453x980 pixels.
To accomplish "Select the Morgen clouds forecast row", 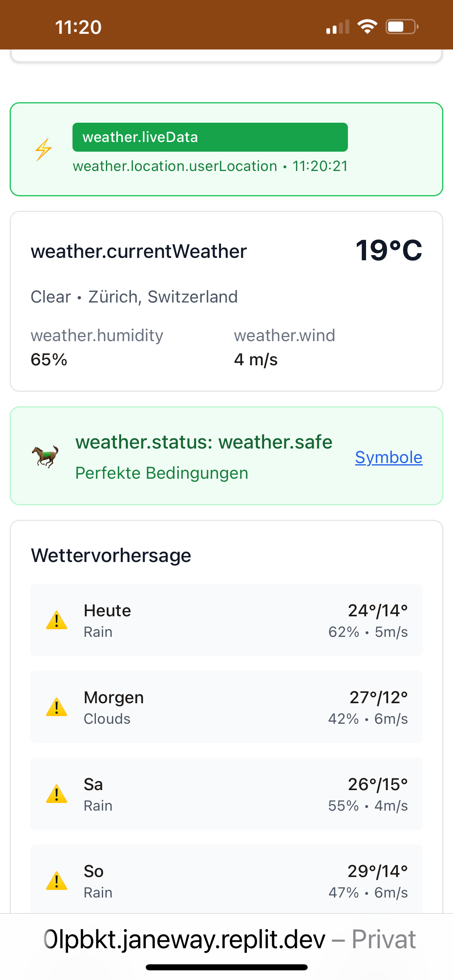I will pyautogui.click(x=226, y=707).
